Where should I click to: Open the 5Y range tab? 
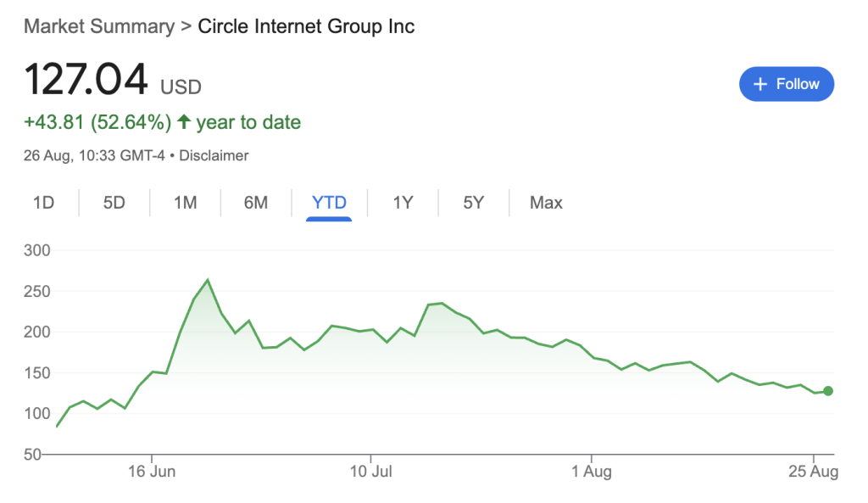tap(474, 203)
